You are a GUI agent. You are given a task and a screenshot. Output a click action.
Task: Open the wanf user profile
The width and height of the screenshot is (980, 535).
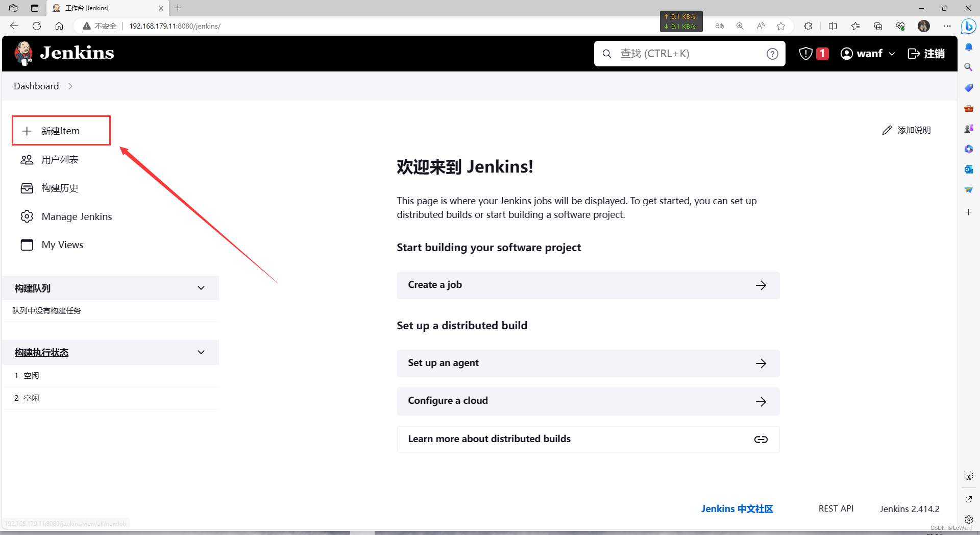coord(862,54)
